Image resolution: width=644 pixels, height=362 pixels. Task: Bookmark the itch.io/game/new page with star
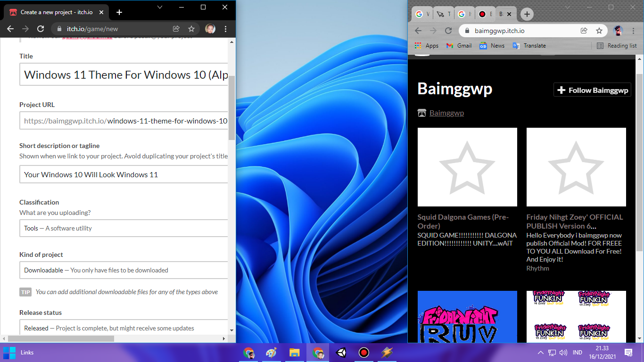click(191, 29)
